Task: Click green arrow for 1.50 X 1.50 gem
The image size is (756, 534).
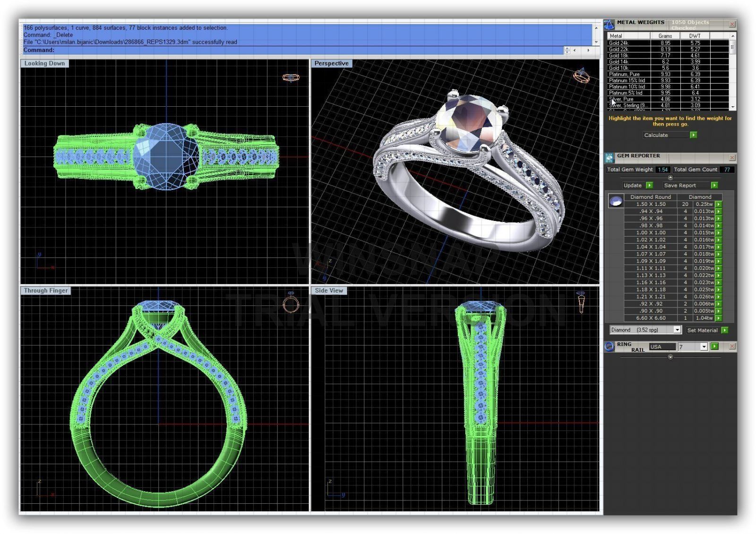Action: click(718, 204)
